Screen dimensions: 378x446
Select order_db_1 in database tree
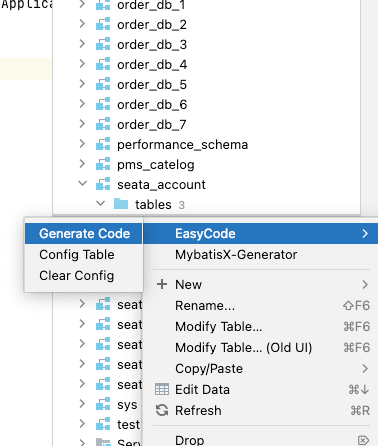[151, 5]
